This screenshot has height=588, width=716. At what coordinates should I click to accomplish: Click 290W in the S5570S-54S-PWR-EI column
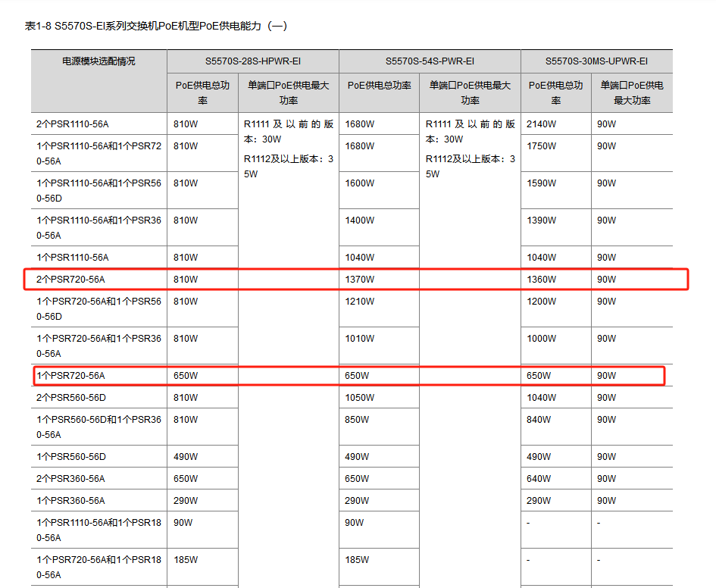point(357,501)
